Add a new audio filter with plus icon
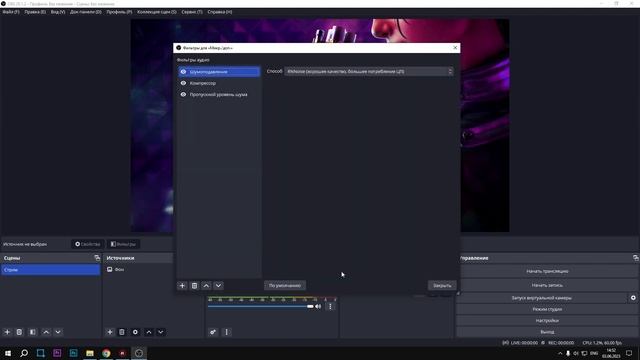 point(182,286)
